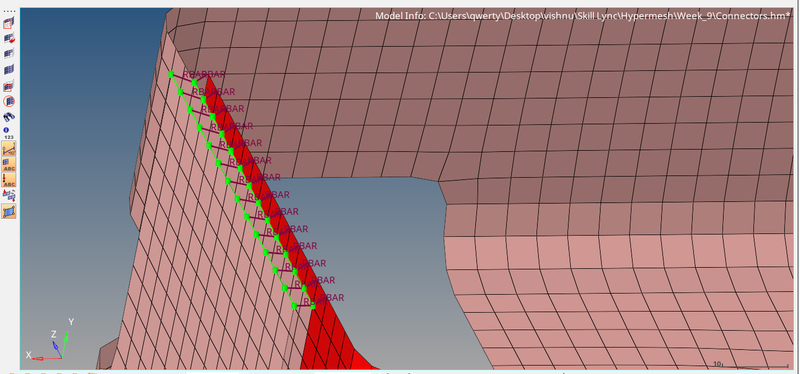800x374 pixels.
Task: Click the Unmask Adjacent elements icon
Action: [9, 54]
